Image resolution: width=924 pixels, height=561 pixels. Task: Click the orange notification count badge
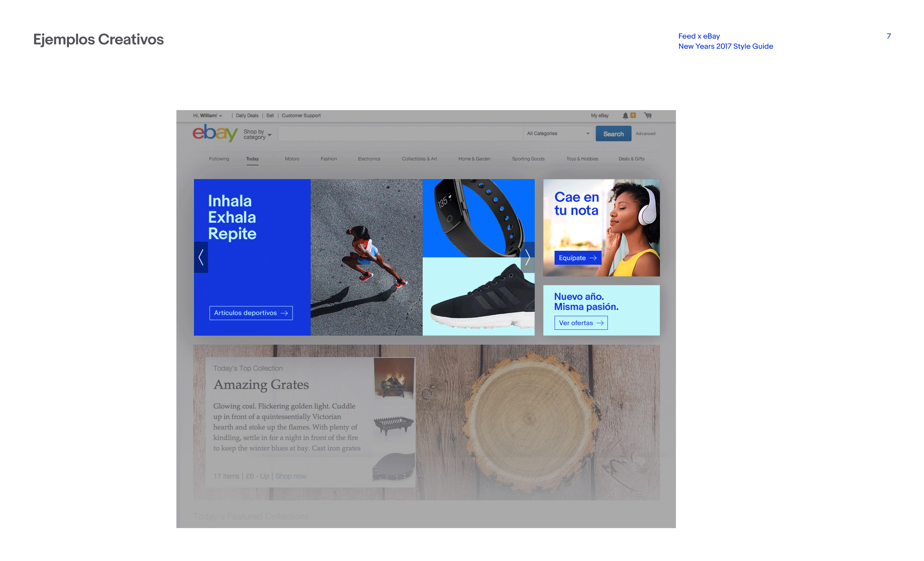click(x=633, y=115)
